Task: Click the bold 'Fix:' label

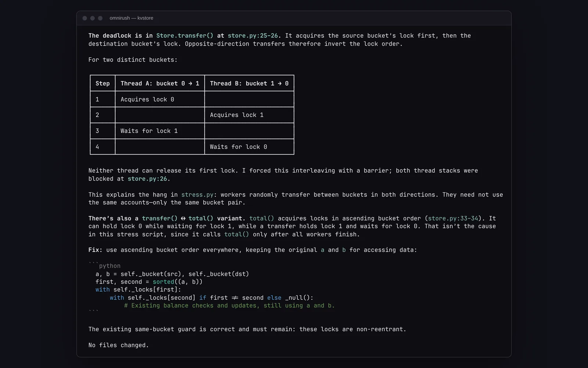Action: [x=96, y=250]
